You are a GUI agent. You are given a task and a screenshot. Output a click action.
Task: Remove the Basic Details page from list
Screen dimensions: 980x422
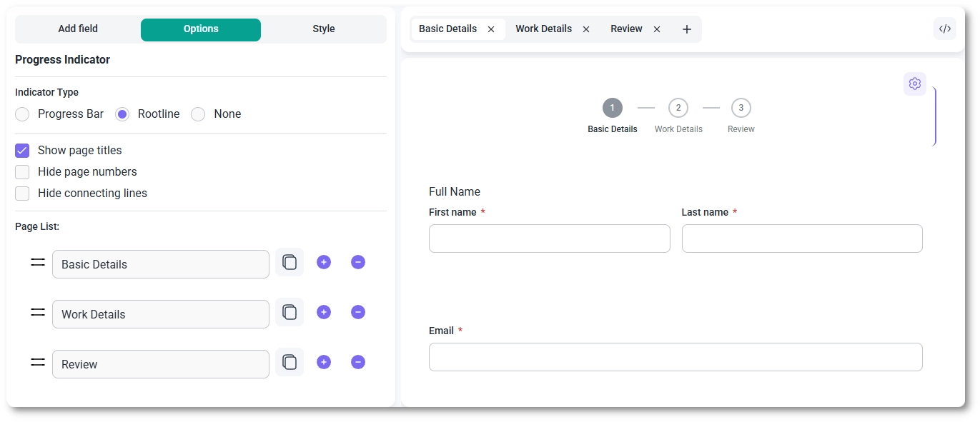tap(358, 262)
